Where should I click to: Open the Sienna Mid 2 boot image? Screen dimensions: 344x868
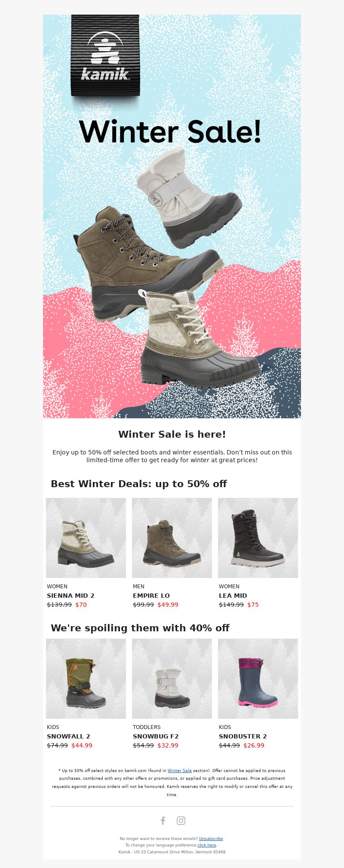click(x=86, y=538)
